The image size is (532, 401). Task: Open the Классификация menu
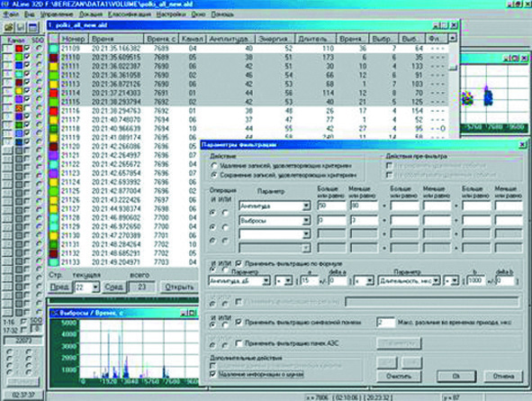130,14
